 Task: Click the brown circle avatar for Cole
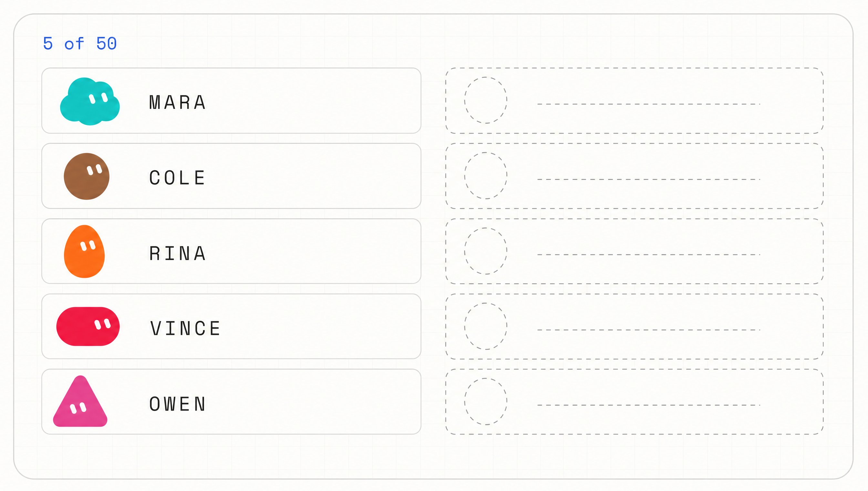click(87, 176)
